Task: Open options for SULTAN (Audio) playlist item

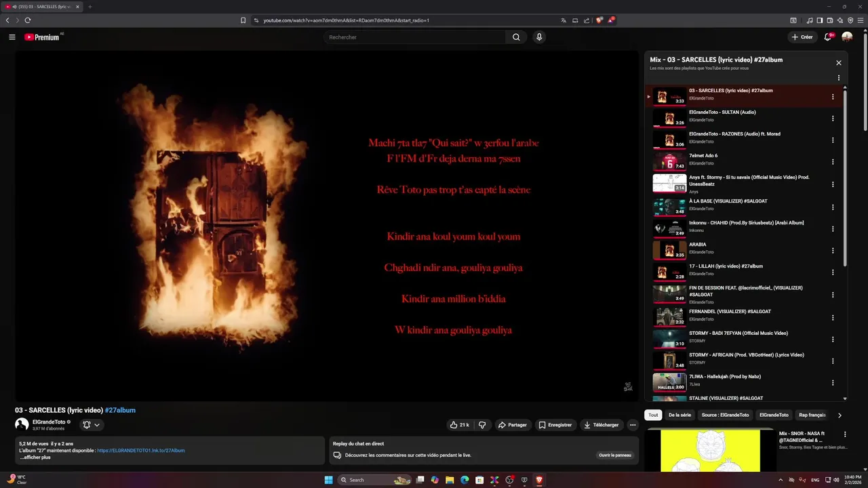Action: [833, 119]
